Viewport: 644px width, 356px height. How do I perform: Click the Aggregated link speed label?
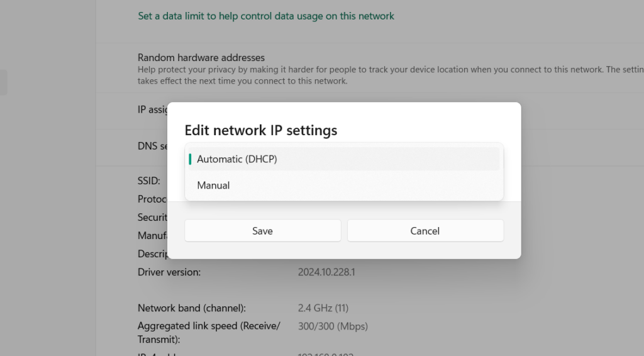208,326
